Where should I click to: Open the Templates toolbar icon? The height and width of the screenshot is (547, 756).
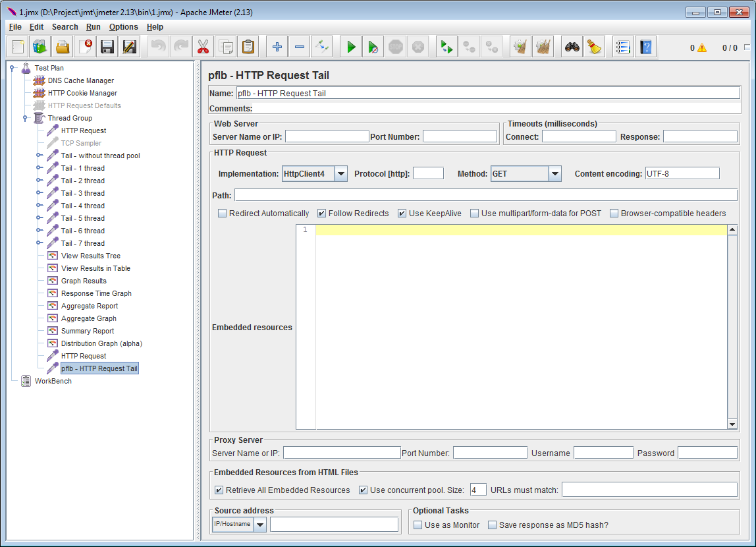(40, 47)
